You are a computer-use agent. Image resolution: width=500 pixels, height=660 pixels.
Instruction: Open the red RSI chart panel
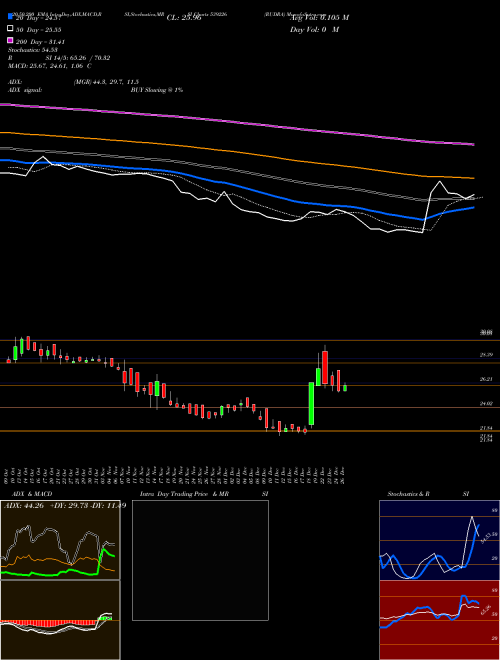439,620
